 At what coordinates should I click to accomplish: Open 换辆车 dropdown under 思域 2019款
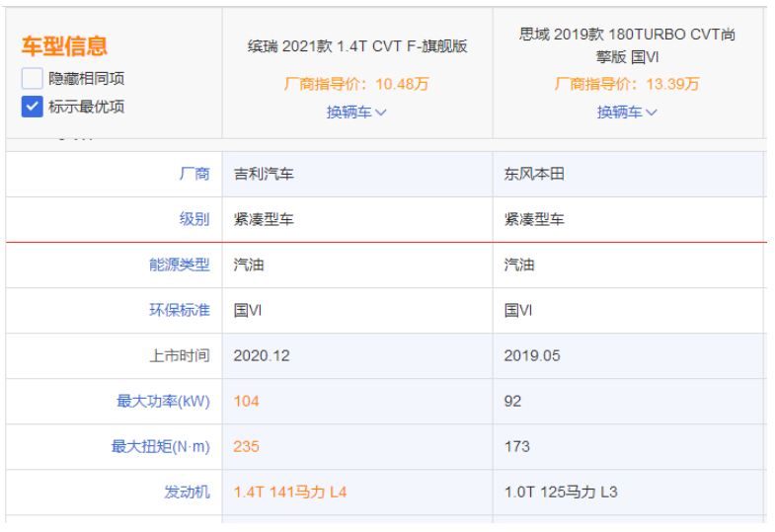coord(627,113)
